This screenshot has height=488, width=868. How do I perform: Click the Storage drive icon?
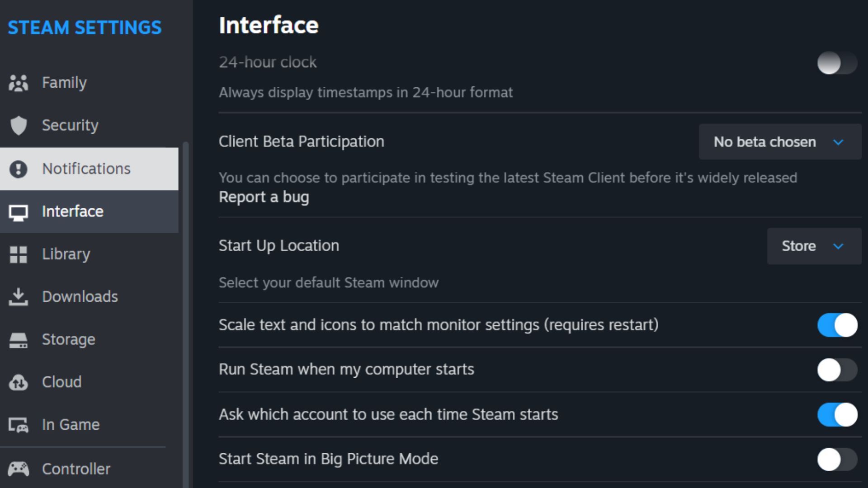[x=19, y=340]
